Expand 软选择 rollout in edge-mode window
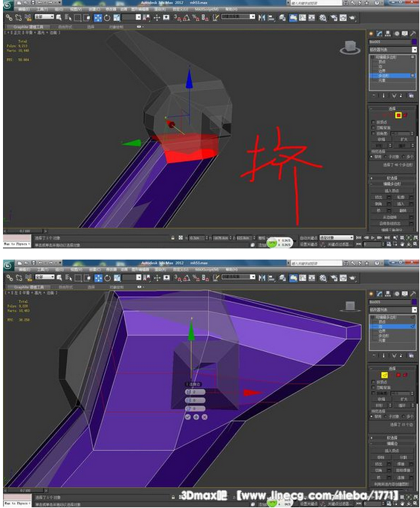 click(392, 437)
